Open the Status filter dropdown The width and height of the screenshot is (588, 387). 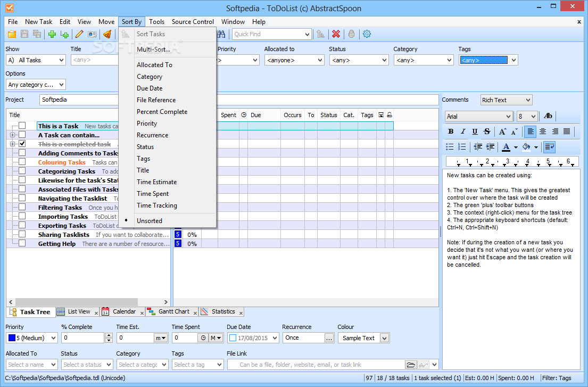[359, 60]
